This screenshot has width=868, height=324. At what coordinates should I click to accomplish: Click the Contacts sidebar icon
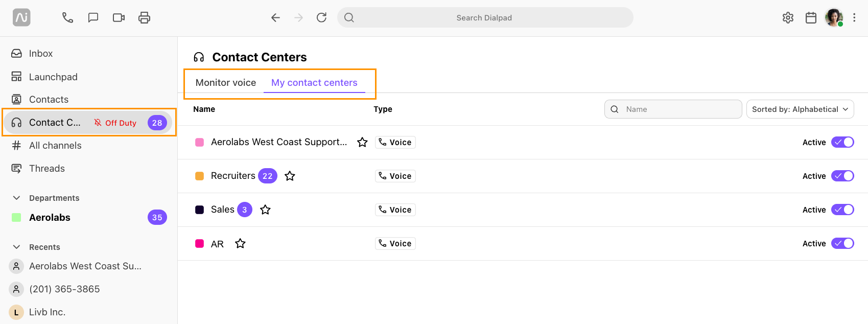click(x=16, y=99)
